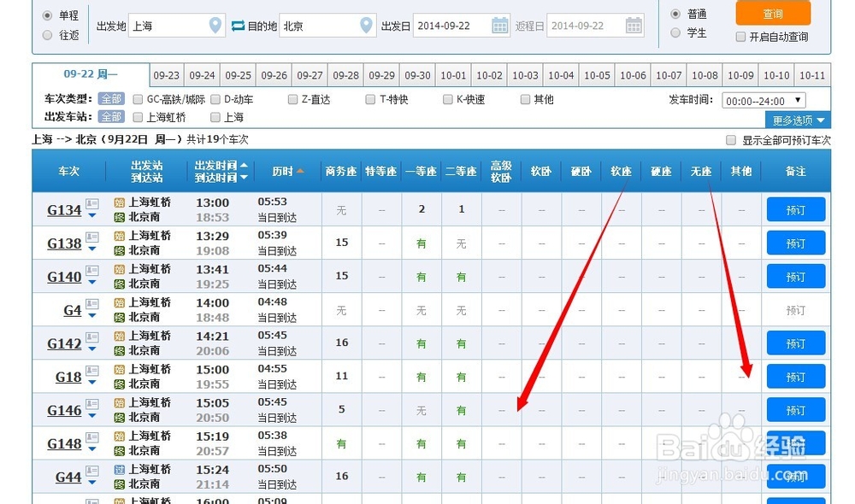Click the departure city input field
The width and height of the screenshot is (855, 504).
tap(176, 26)
